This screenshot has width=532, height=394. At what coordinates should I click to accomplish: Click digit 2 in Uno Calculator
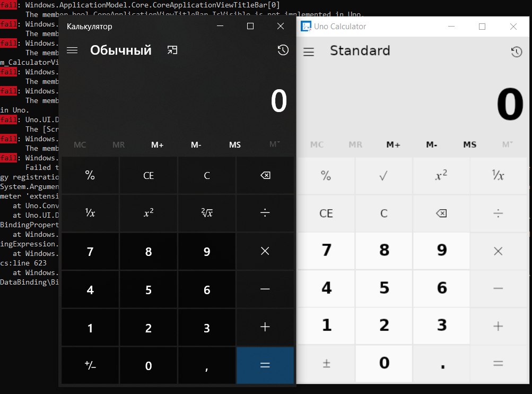coord(383,326)
